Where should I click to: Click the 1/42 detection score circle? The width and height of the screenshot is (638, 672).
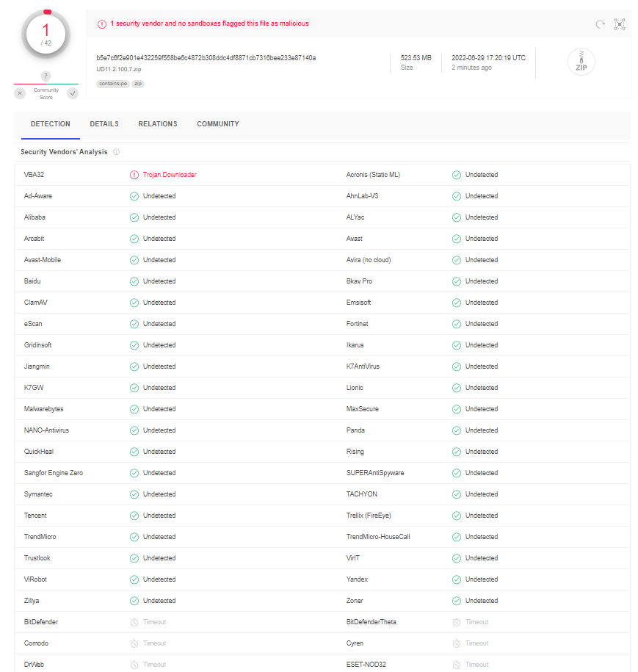point(46,32)
